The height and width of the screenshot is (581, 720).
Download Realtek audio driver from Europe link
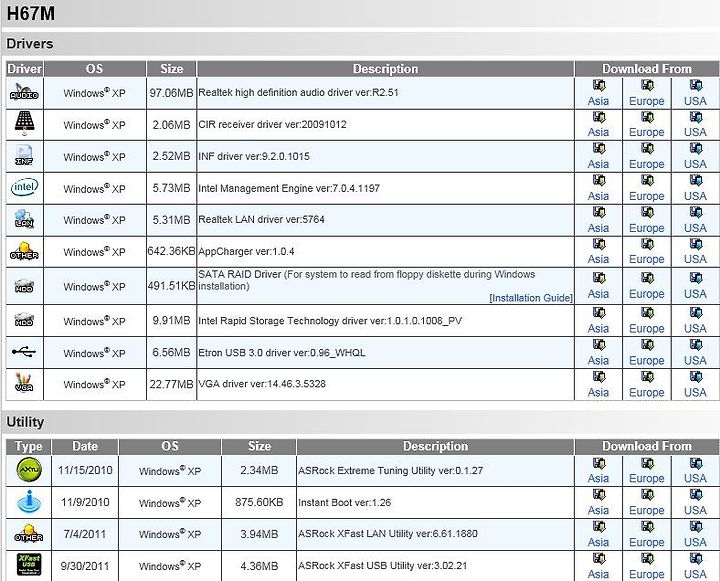647,101
